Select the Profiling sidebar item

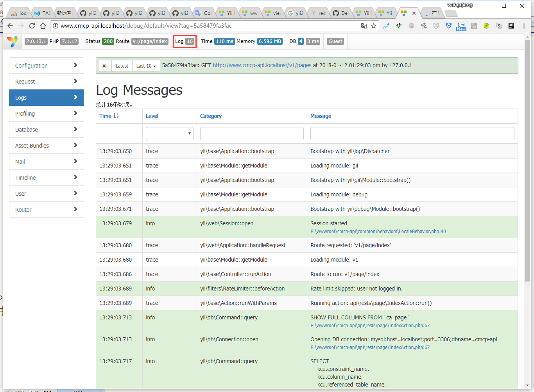(x=47, y=114)
